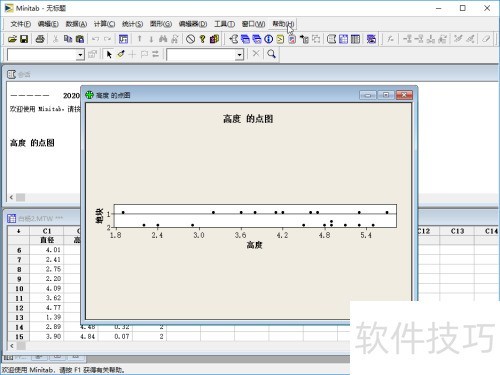Screen dimensions: 500x375
Task: Click the StatGuide books icon
Action: 214,39
